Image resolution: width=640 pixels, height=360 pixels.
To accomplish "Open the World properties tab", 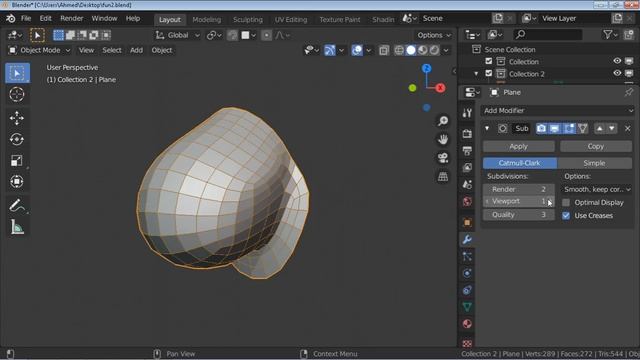I will (467, 201).
